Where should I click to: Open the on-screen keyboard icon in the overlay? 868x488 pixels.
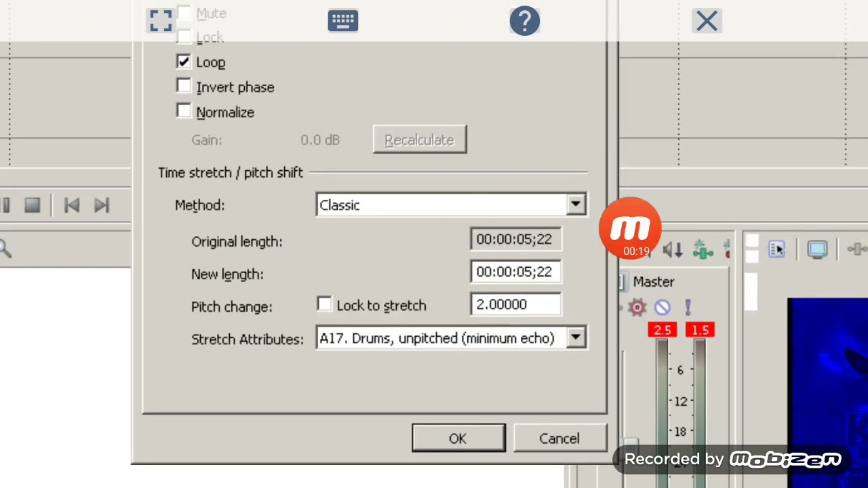click(342, 21)
